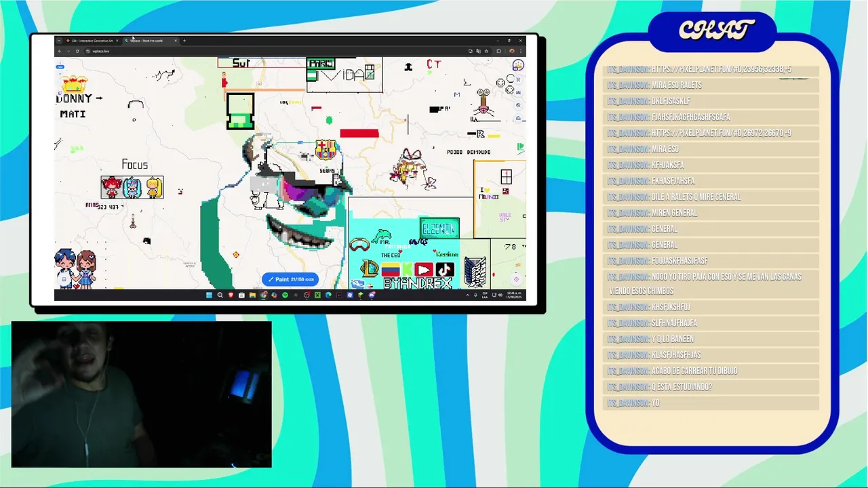This screenshot has width=868, height=488.
Task: Click the site info icon beside wplace.live
Action: click(87, 51)
